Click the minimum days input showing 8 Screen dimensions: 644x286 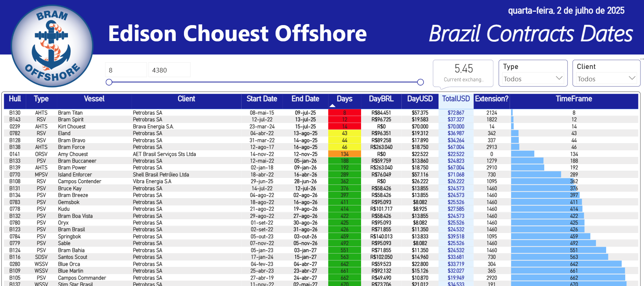126,70
